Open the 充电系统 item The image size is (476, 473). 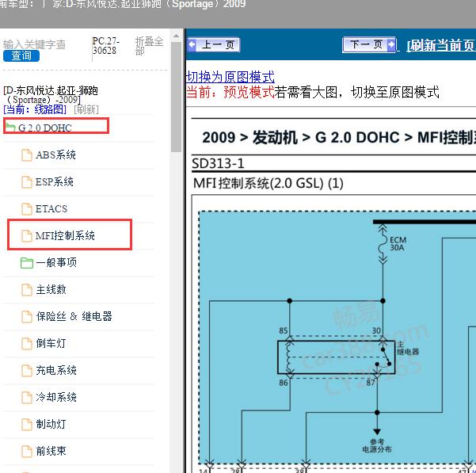click(56, 370)
